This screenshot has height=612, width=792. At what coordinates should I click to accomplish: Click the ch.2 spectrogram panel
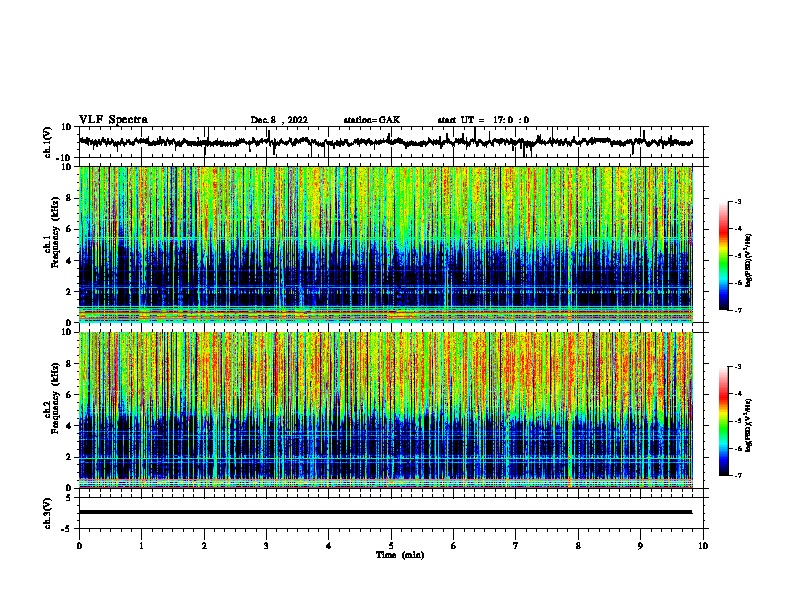(x=386, y=410)
